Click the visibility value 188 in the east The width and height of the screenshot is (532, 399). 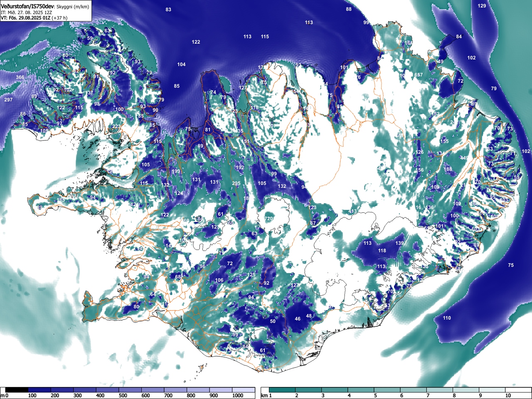pyautogui.click(x=448, y=169)
